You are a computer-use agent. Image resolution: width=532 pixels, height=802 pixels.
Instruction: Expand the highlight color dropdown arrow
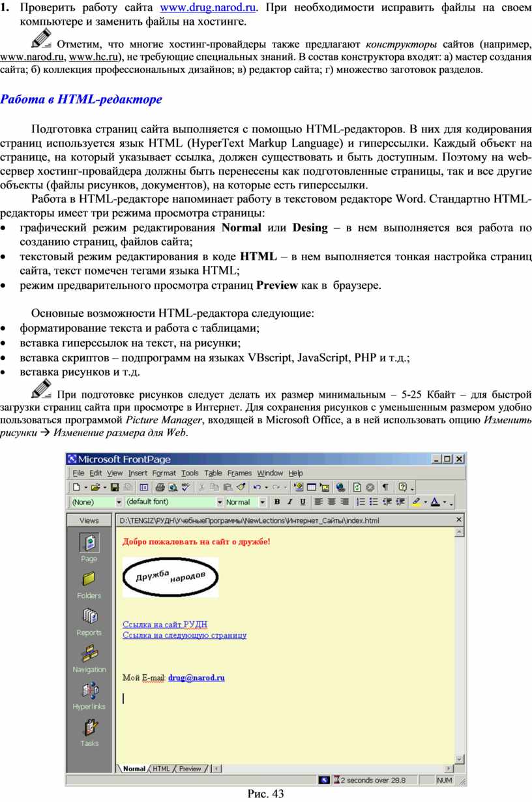425,502
